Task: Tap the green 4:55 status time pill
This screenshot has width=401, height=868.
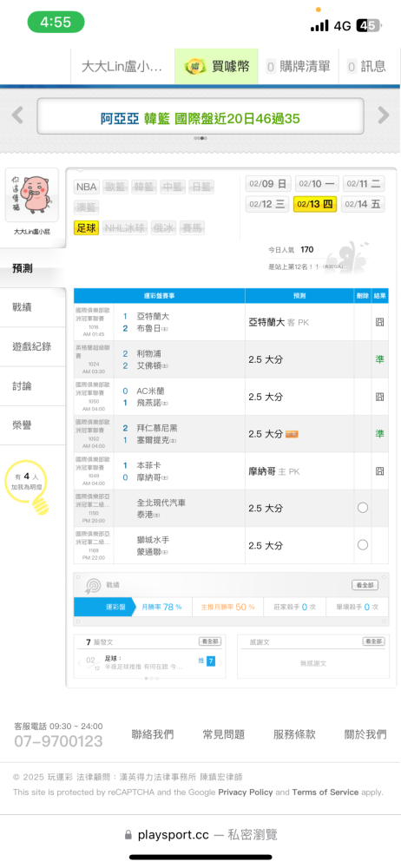Action: click(56, 23)
